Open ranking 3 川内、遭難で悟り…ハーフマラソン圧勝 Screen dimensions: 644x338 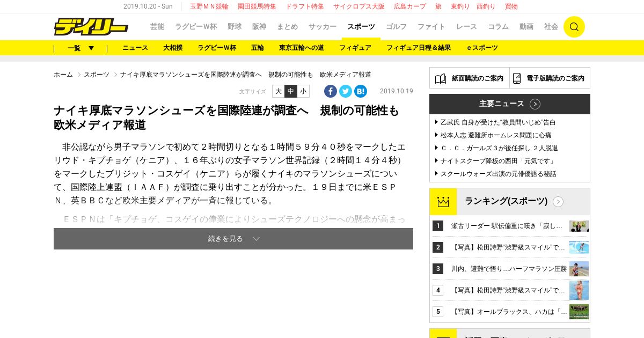click(x=509, y=269)
